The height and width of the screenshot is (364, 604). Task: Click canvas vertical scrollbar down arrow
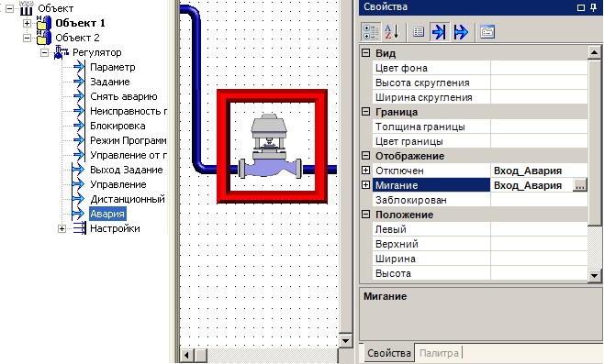(x=345, y=340)
